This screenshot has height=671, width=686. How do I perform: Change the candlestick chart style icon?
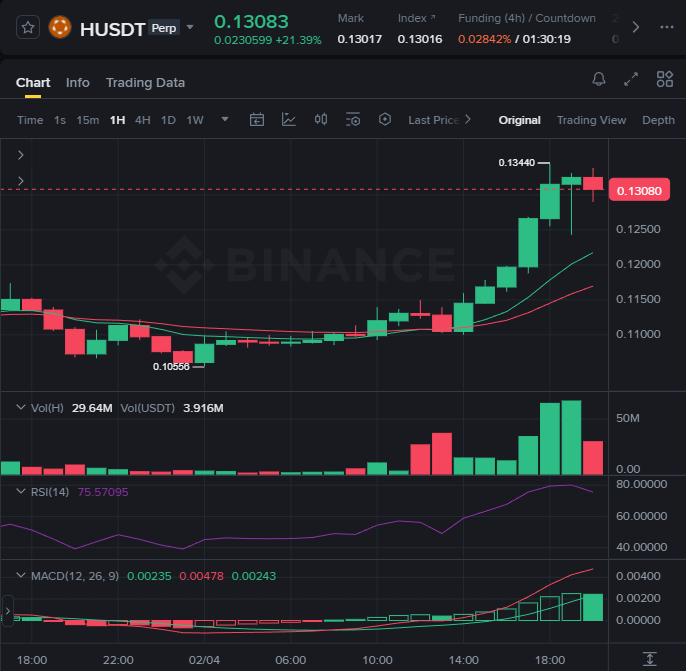pos(321,119)
